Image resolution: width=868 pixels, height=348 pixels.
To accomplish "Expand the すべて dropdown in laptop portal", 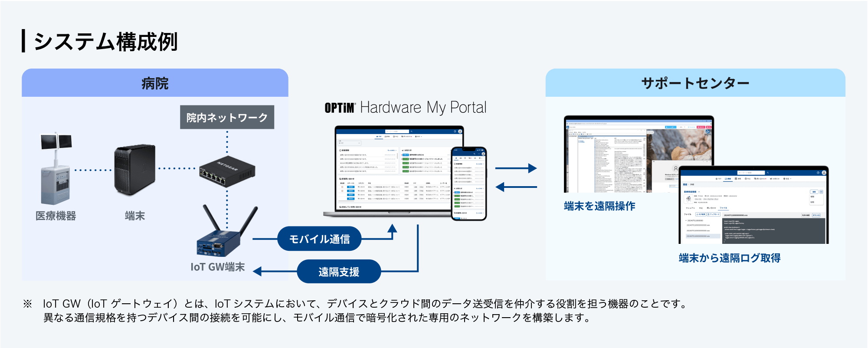I will click(x=349, y=143).
